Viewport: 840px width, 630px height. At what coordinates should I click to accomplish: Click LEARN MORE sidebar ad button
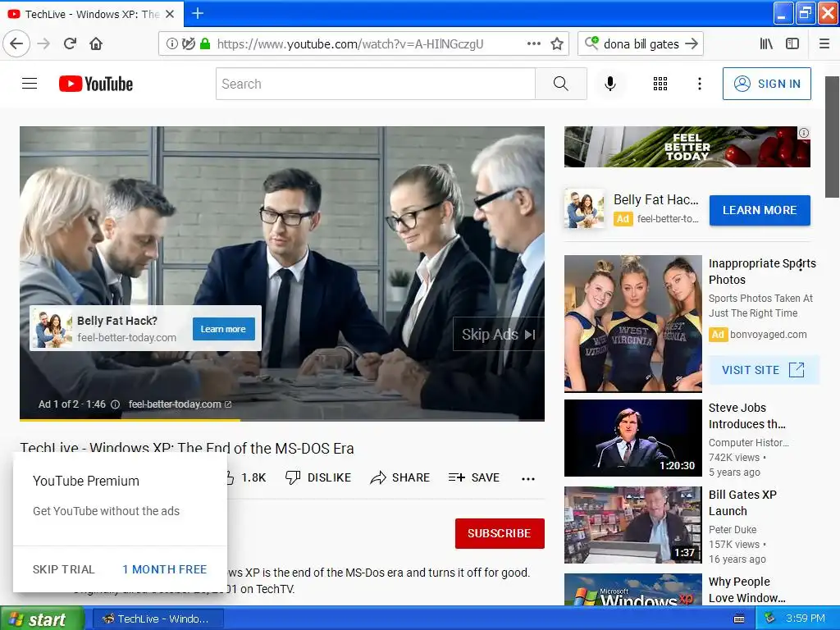point(760,210)
